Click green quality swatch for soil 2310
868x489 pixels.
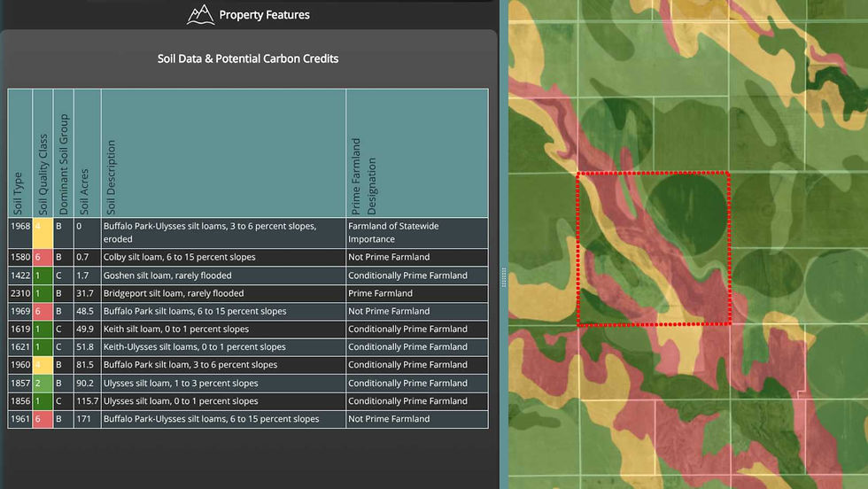click(43, 293)
